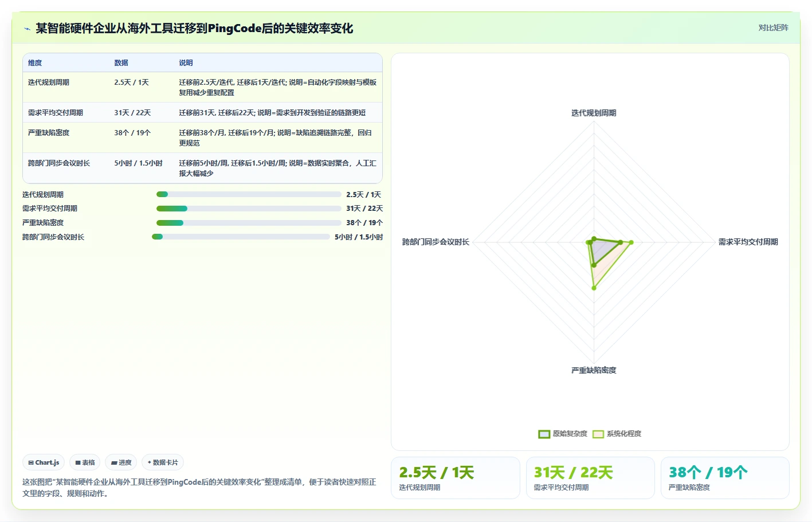Click the 对比矩阵 label in the header
Image resolution: width=812 pixels, height=522 pixels.
(773, 28)
